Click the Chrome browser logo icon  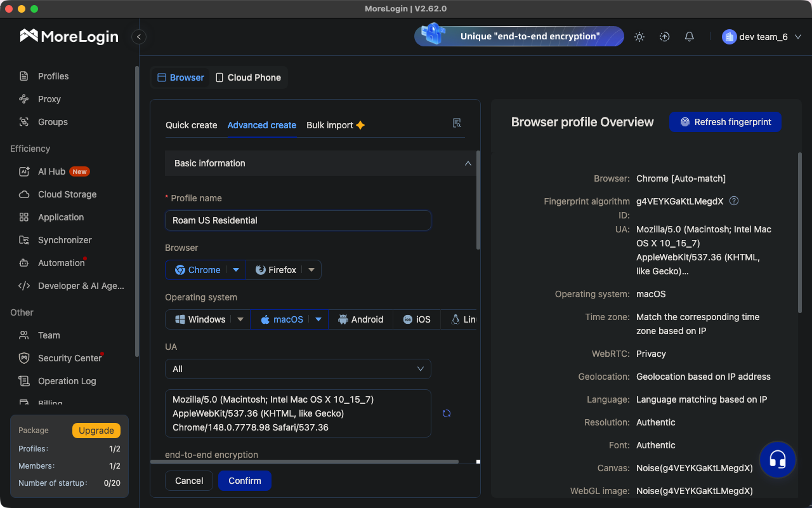[180, 270]
